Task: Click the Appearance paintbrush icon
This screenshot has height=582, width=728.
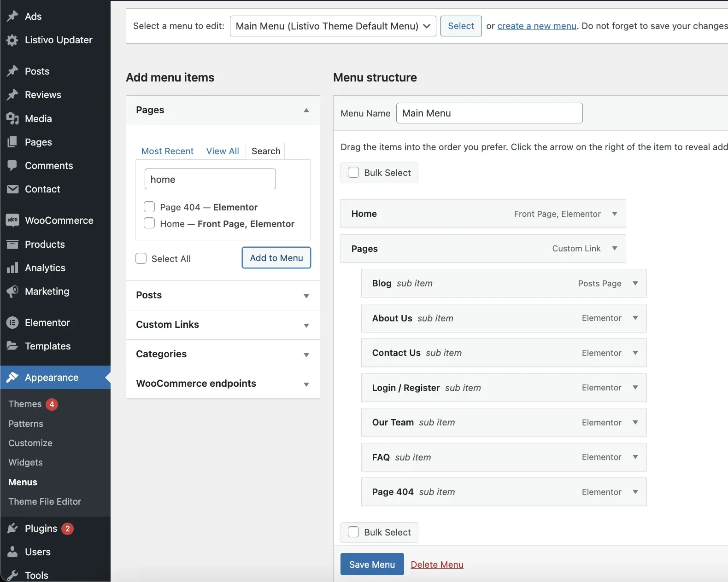Action: click(12, 377)
